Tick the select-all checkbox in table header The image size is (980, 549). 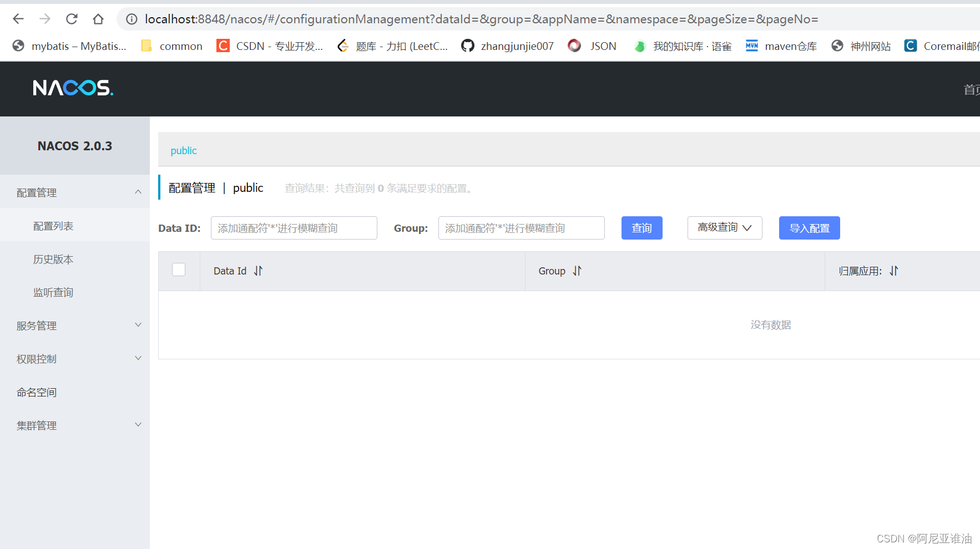[x=179, y=270]
